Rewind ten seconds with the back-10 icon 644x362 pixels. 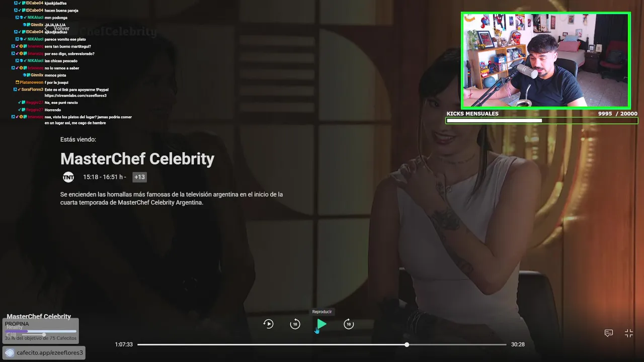tap(295, 324)
